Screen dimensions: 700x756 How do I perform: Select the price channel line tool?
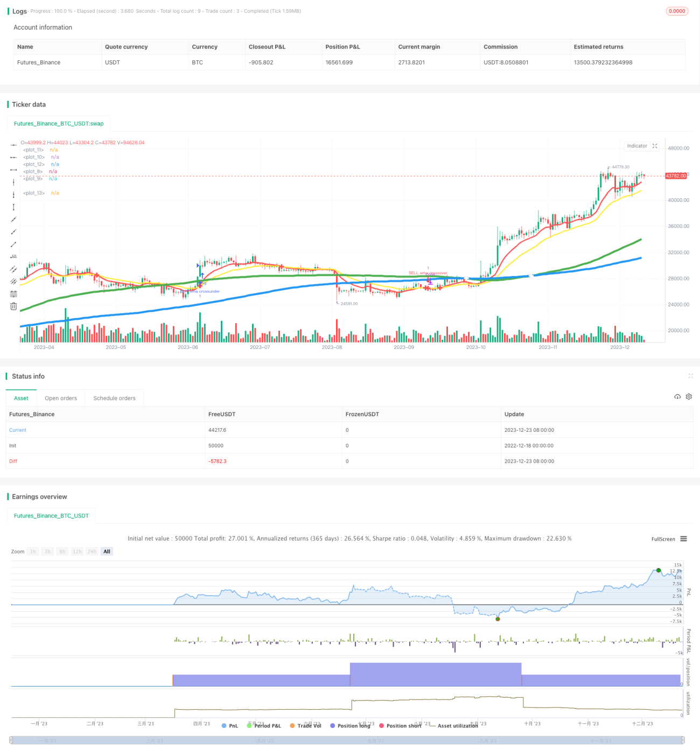point(13,269)
